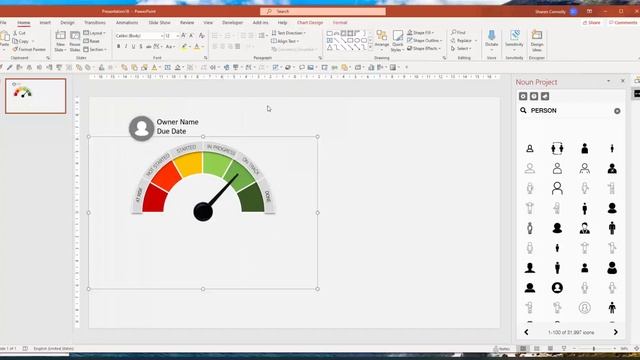Click the gauge chart needle hub
640x360 pixels.
[x=203, y=212]
